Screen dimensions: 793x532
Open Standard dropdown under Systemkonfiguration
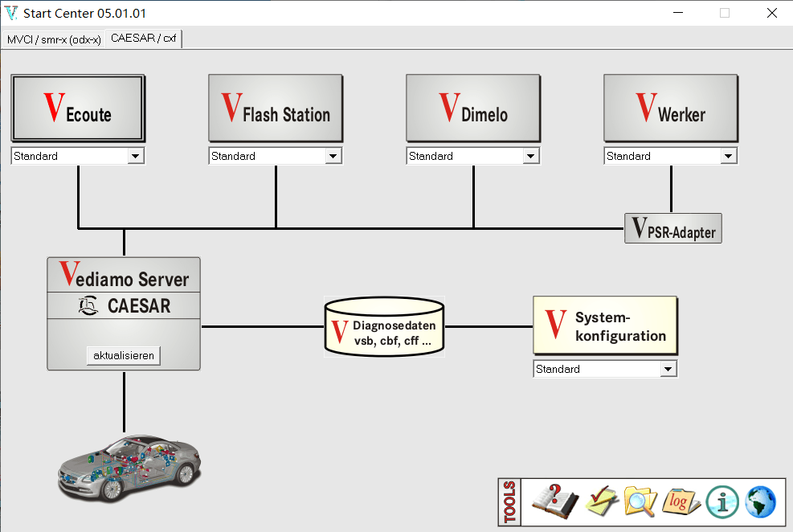(x=668, y=368)
